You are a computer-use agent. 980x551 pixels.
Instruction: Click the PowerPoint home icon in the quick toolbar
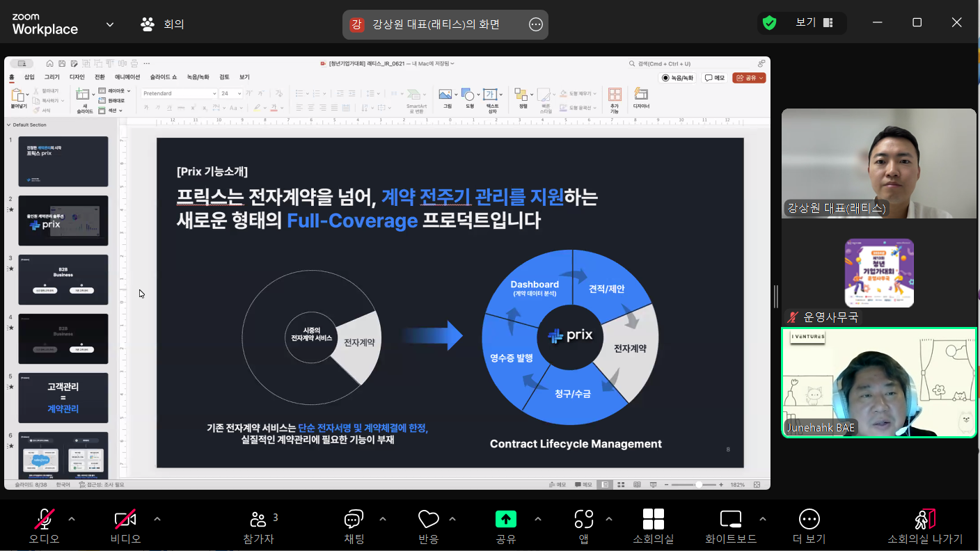click(x=50, y=63)
